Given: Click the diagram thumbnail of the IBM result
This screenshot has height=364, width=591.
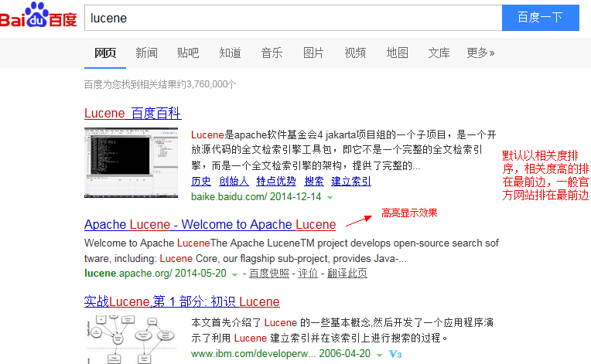Looking at the screenshot, I should 131,340.
